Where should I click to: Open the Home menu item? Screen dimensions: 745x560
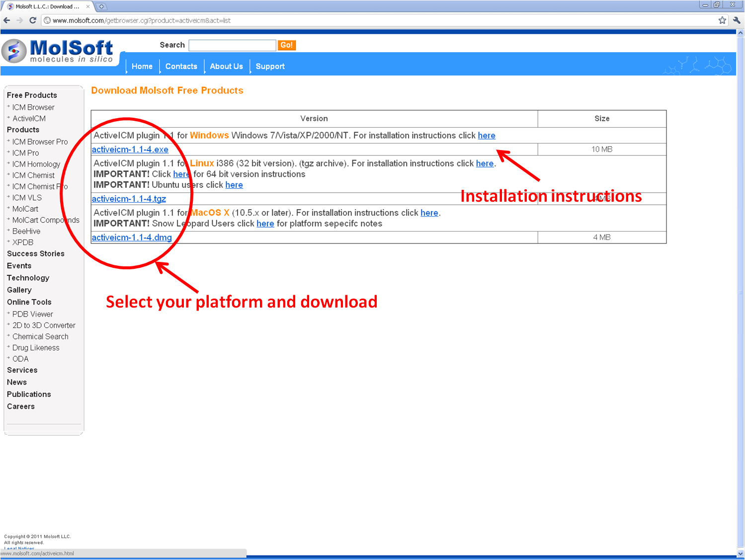(142, 67)
